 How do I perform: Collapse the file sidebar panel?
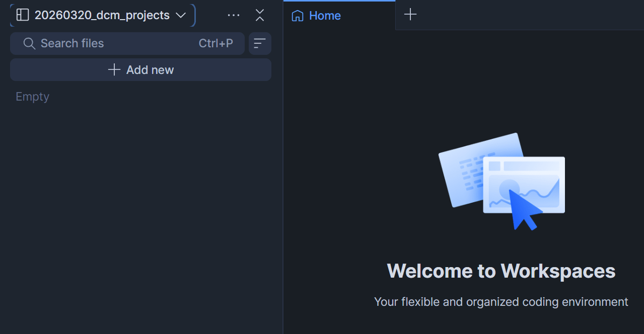click(260, 15)
